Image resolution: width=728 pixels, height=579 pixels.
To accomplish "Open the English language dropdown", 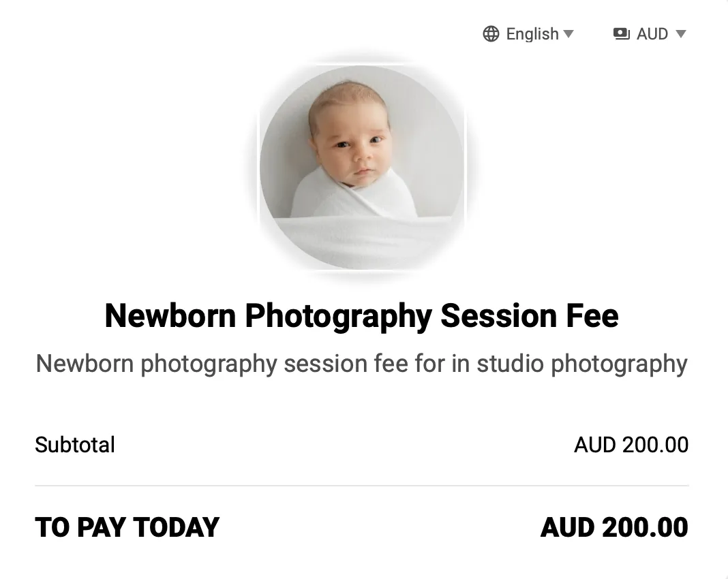I will pyautogui.click(x=532, y=34).
